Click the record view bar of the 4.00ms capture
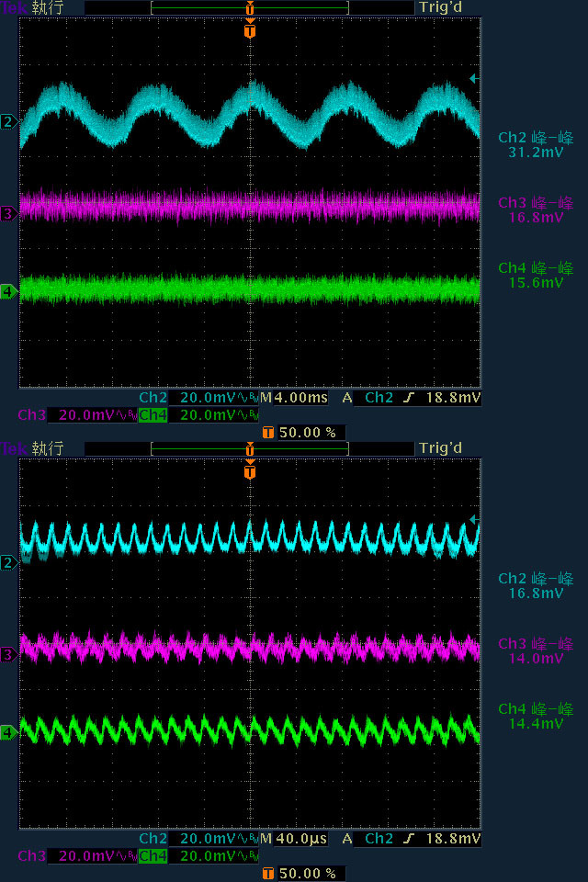Screen dimensions: 588x882 (x=250, y=8)
